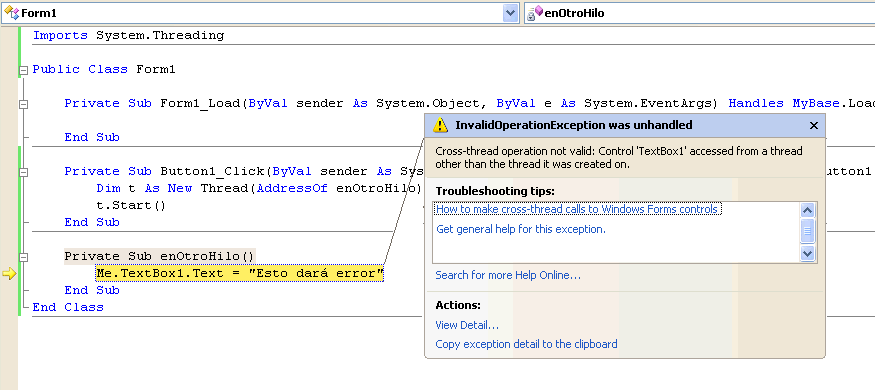Click the Form1 class icon in left combo

[11, 12]
